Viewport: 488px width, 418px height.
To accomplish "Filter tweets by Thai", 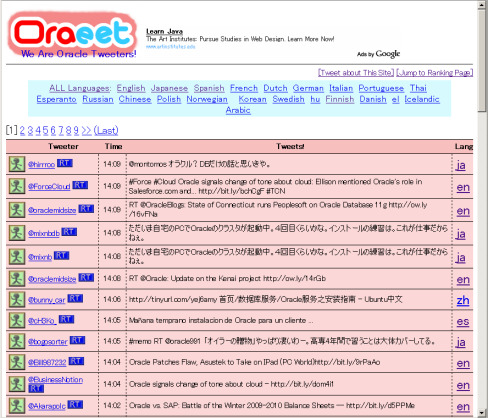I will [x=418, y=88].
